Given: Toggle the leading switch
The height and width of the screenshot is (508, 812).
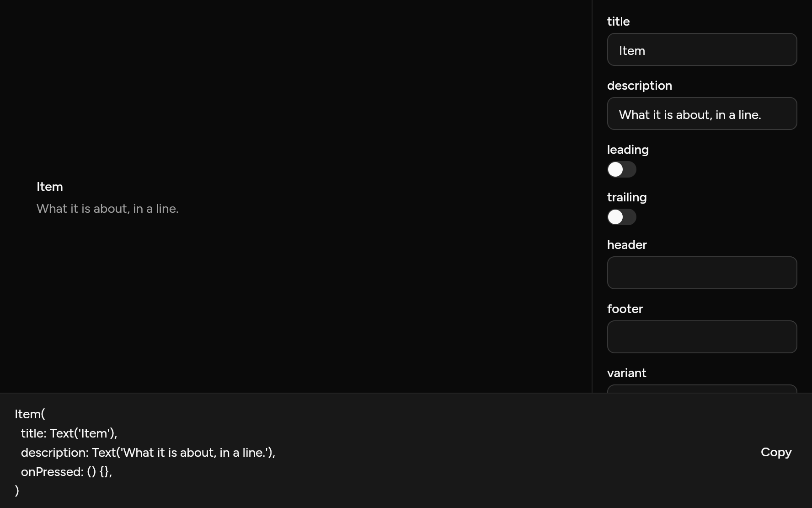Looking at the screenshot, I should click(x=621, y=169).
